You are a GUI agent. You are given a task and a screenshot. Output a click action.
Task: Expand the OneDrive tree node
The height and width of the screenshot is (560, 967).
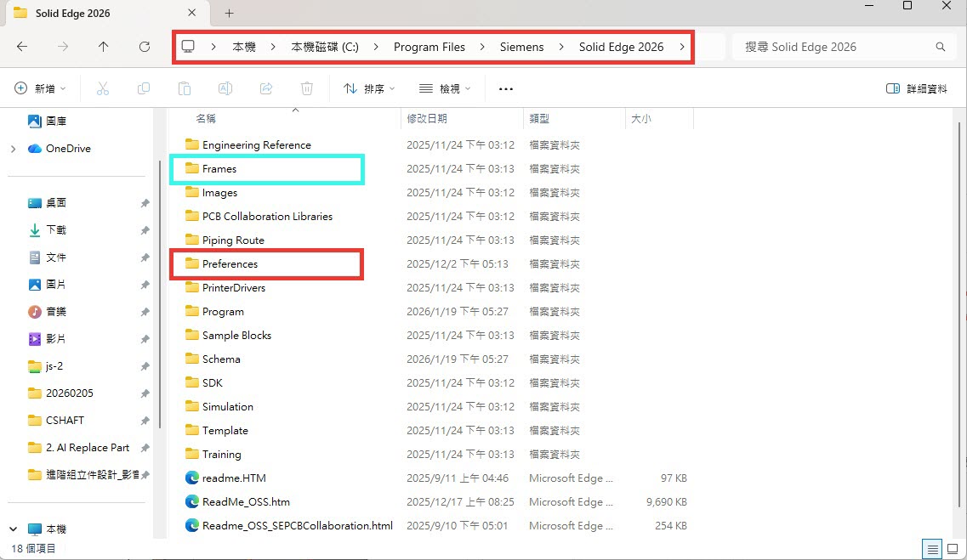(x=13, y=149)
